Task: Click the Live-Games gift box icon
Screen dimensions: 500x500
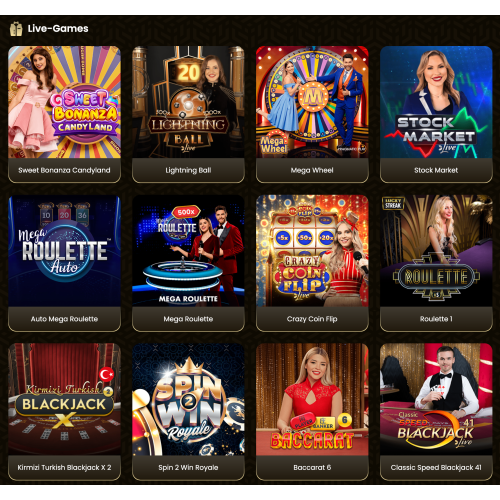Action: [16, 29]
